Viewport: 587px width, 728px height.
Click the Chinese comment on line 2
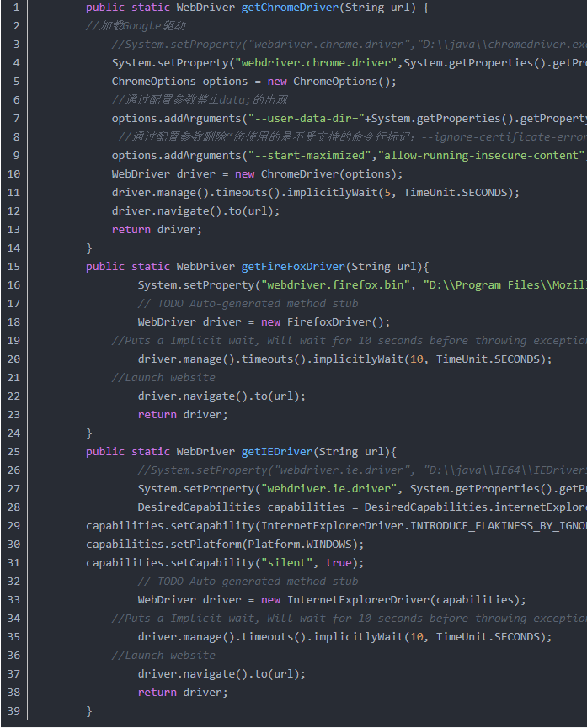click(x=136, y=26)
